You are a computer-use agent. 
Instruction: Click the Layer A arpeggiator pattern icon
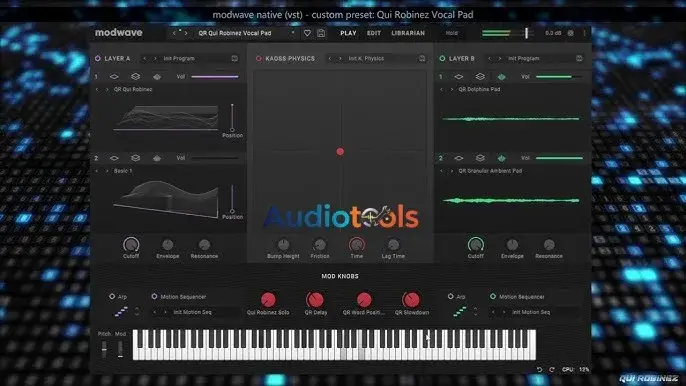(x=121, y=312)
